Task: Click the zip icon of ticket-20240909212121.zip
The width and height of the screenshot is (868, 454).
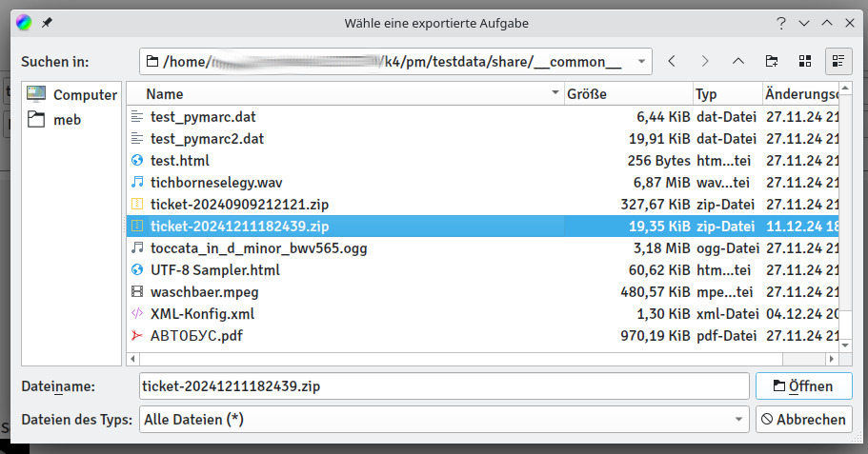Action: click(137, 204)
